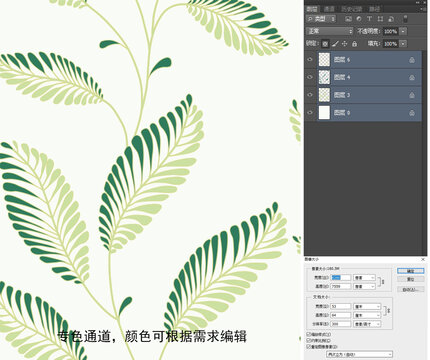
Task: Open the filter type dropdown in layers panel
Action: 321,19
